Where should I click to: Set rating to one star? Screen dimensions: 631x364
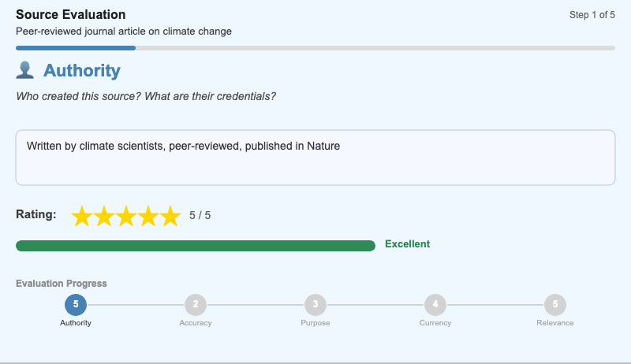(x=82, y=216)
